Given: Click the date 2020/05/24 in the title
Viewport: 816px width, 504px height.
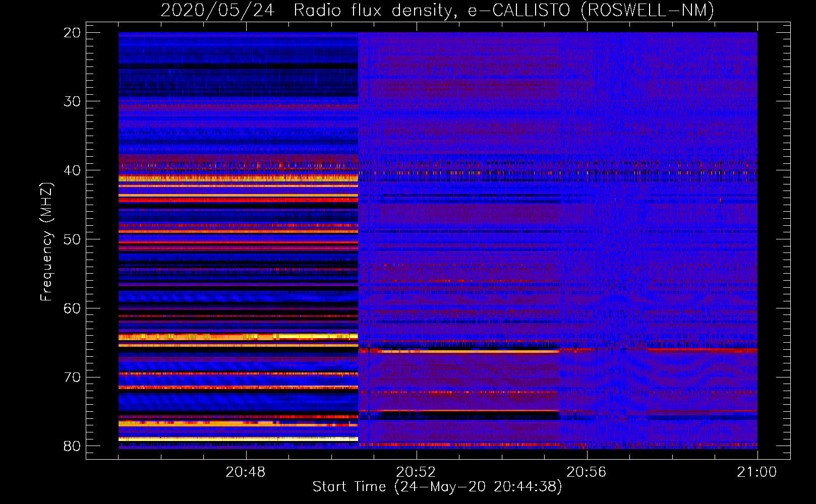Looking at the screenshot, I should coord(217,10).
